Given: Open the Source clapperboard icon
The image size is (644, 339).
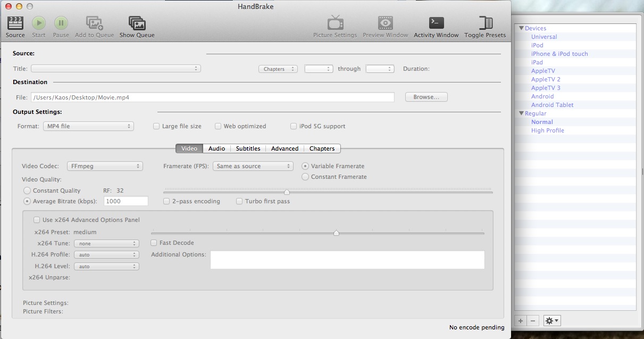Looking at the screenshot, I should [15, 23].
